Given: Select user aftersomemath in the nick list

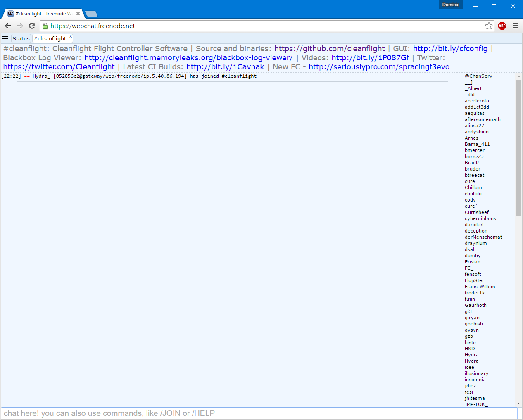Looking at the screenshot, I should [x=483, y=119].
